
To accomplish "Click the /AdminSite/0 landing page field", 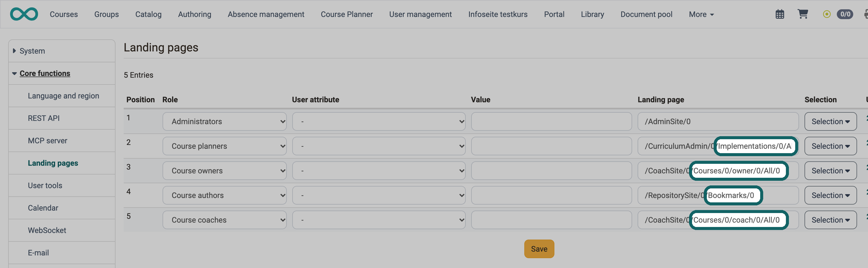I will 718,121.
